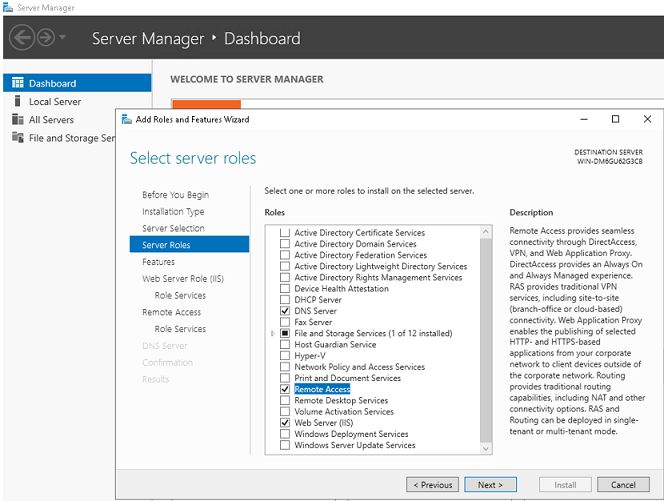This screenshot has height=501, width=664.
Task: Go to the Installation Type step
Action: coord(173,211)
